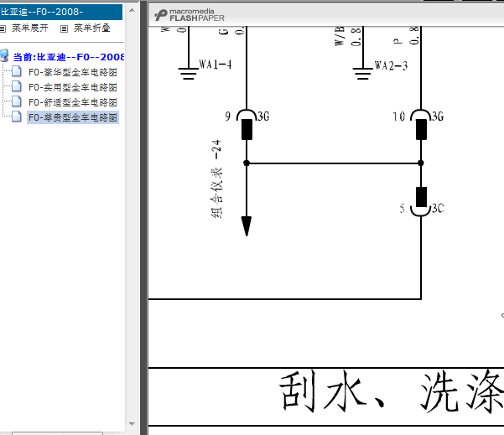The height and width of the screenshot is (435, 504).
Task: Click the page icon for F0-舒适型全车电路图
Action: 17,101
